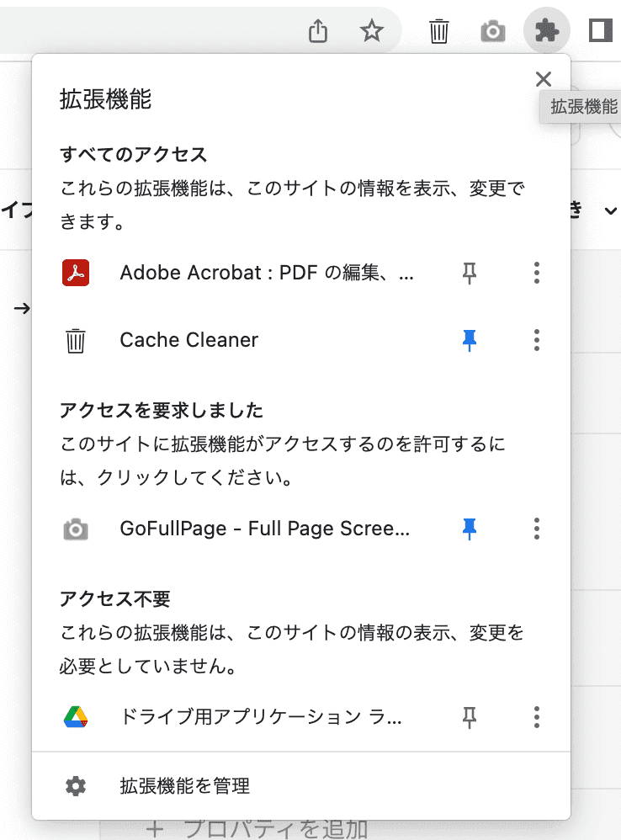
Task: Select GoFullPage entry to grant access
Action: [264, 529]
